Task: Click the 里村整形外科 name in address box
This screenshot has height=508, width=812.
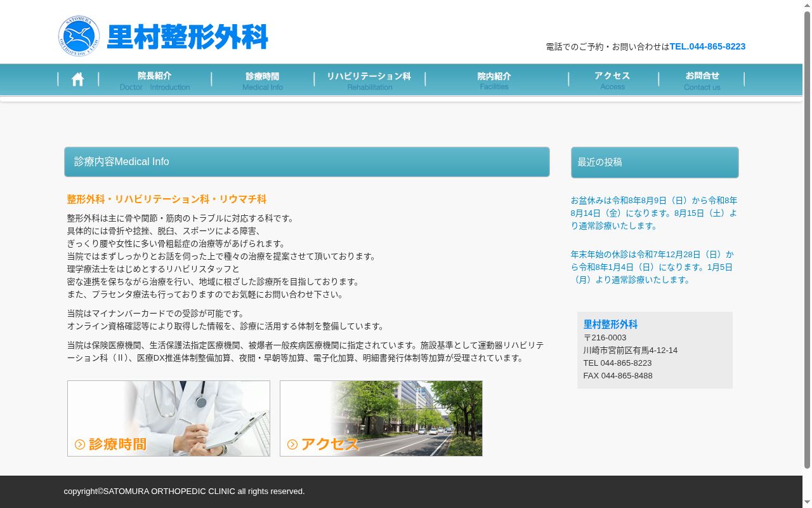Action: [610, 324]
